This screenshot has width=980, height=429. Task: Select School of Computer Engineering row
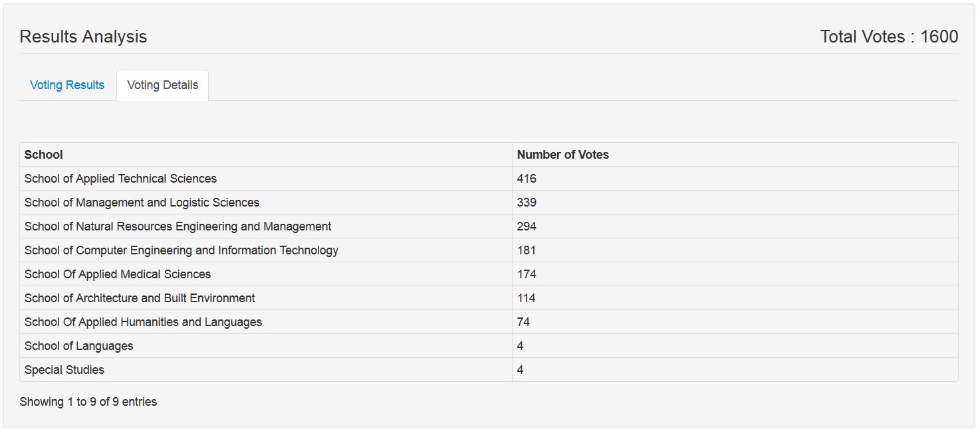[181, 250]
